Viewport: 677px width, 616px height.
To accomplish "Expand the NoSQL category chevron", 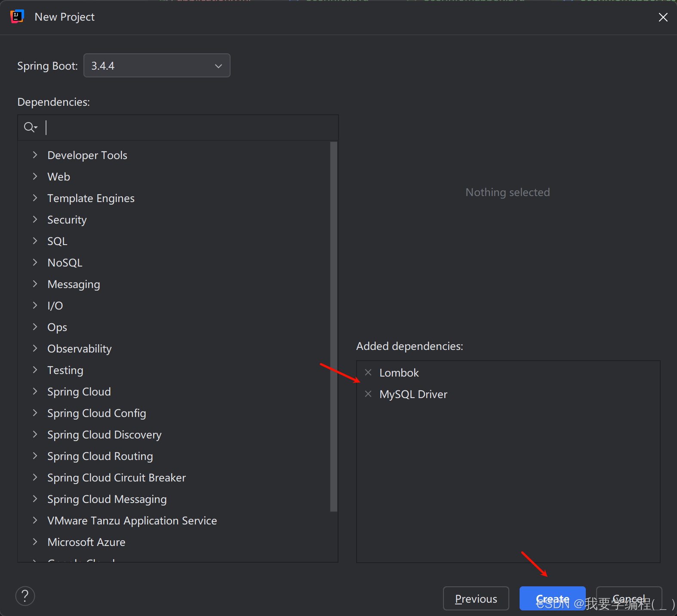I will pos(35,262).
